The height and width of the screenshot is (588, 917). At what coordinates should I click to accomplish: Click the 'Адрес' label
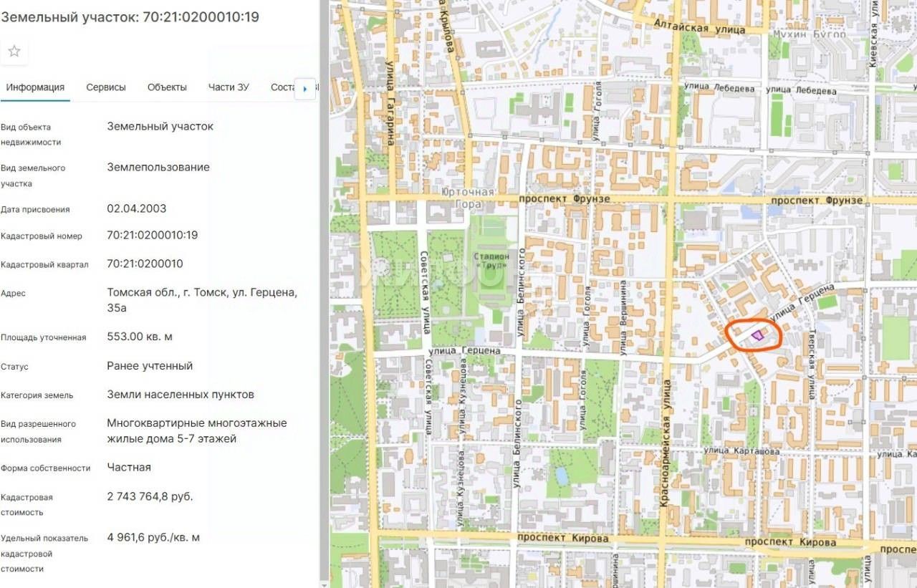pyautogui.click(x=13, y=294)
